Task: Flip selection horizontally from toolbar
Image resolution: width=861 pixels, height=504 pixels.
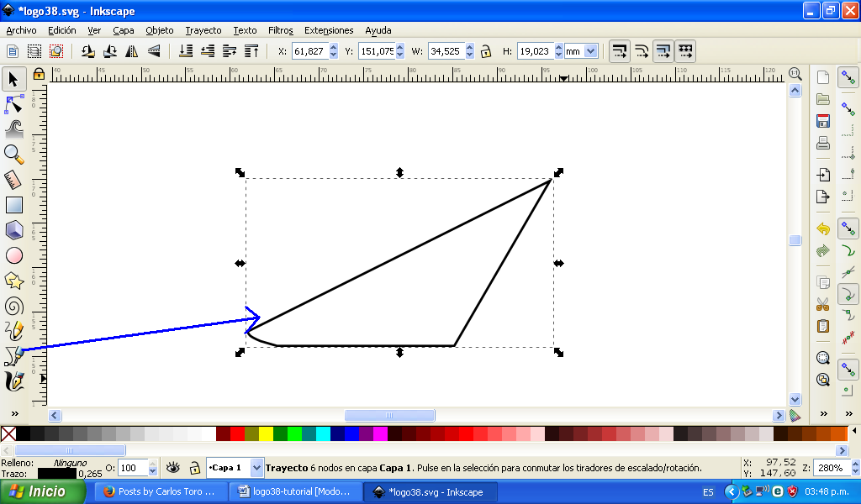Action: click(x=131, y=51)
